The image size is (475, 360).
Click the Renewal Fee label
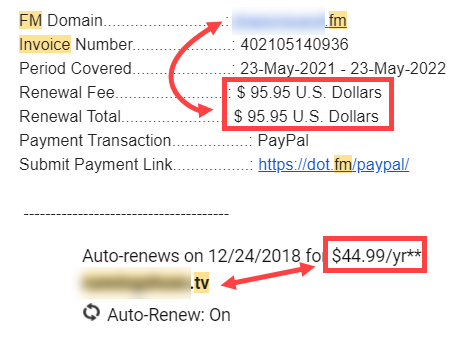[67, 92]
